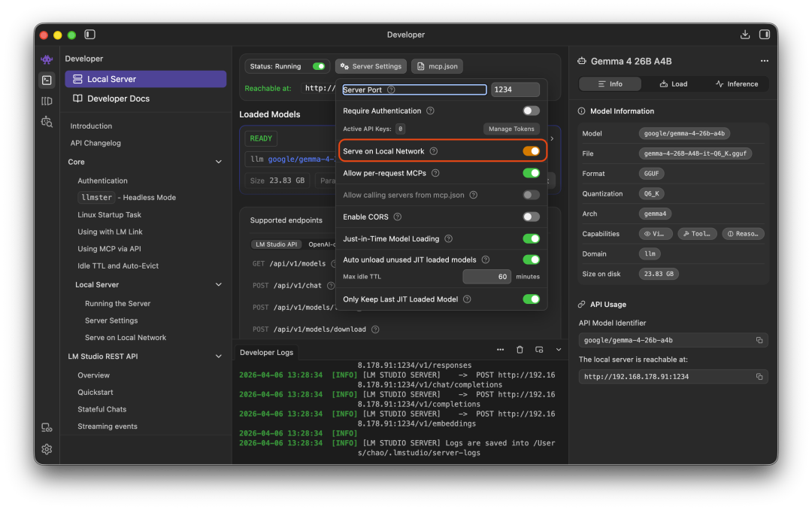This screenshot has height=510, width=812.
Task: Open the API Changelog docs page
Action: click(95, 143)
